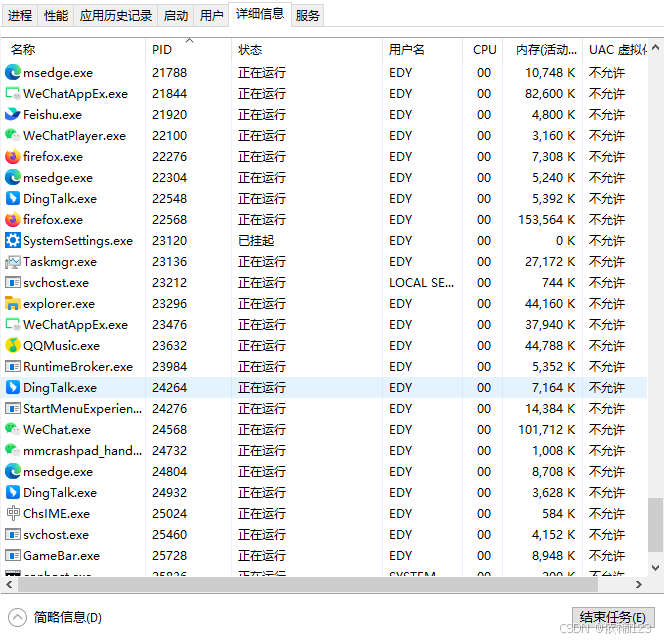Screen dimensions: 664x642
Task: Click the firefox.exe icon for PID 22276
Action: pos(13,157)
